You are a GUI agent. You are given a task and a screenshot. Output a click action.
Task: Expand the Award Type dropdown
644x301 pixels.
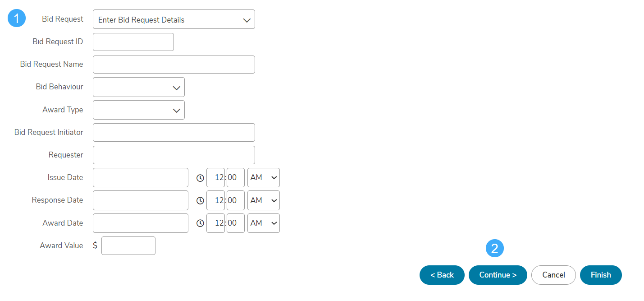tap(139, 110)
